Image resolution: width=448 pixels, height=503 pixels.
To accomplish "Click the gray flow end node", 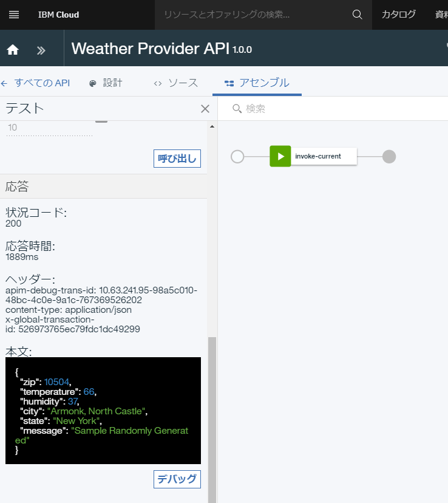I will click(x=389, y=157).
